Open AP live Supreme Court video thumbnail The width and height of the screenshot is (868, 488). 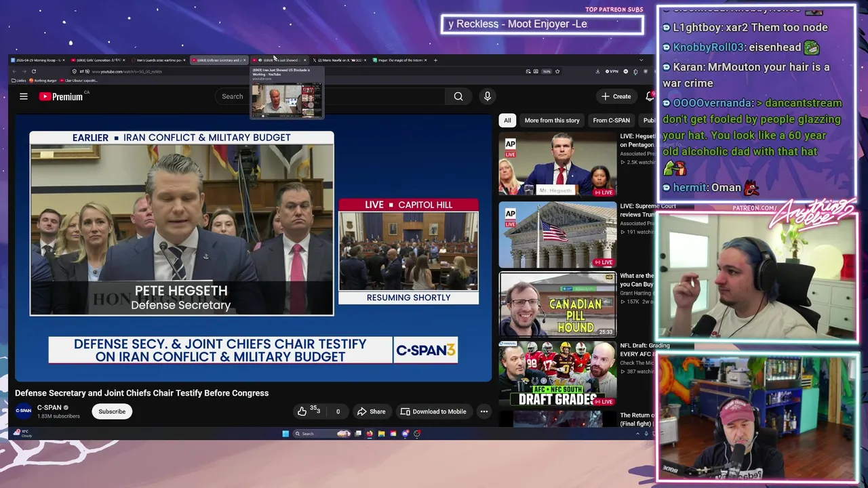tap(557, 235)
